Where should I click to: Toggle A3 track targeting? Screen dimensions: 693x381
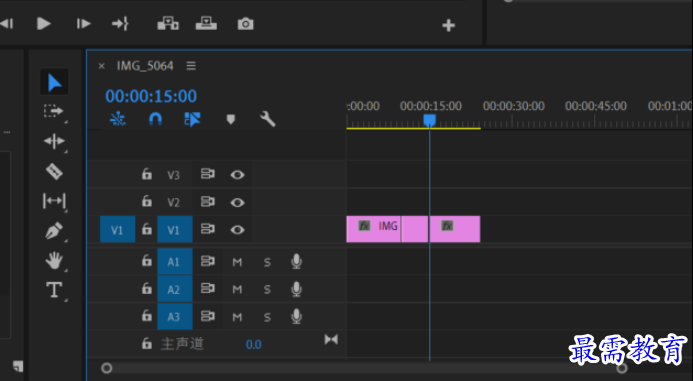[x=175, y=316]
